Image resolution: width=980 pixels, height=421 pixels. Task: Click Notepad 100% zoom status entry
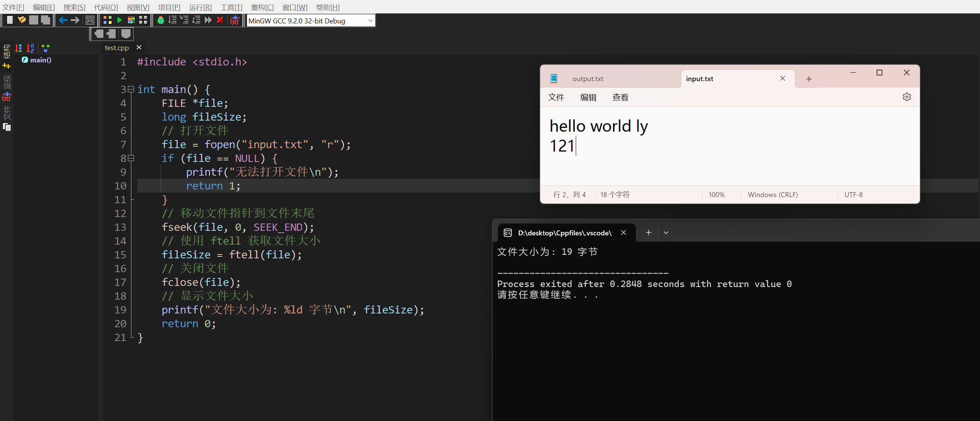tap(717, 195)
